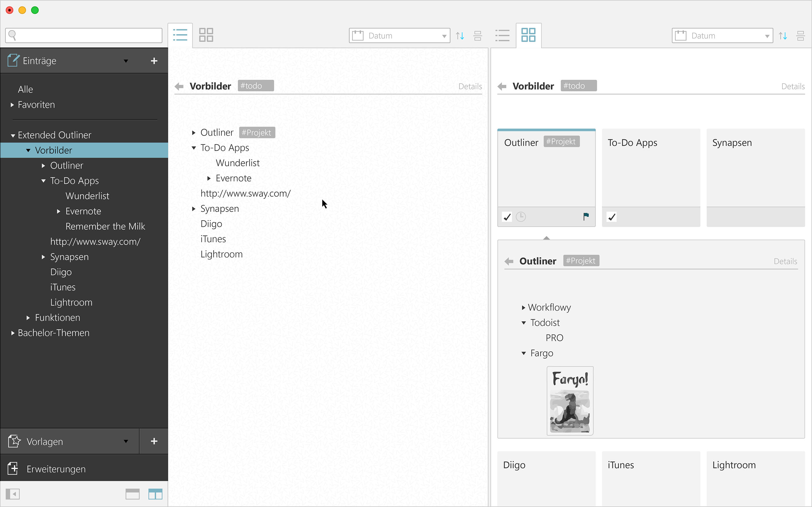Screen dimensions: 812x507
Task: Open http://www.sway.com/ link in list
Action: (x=245, y=194)
